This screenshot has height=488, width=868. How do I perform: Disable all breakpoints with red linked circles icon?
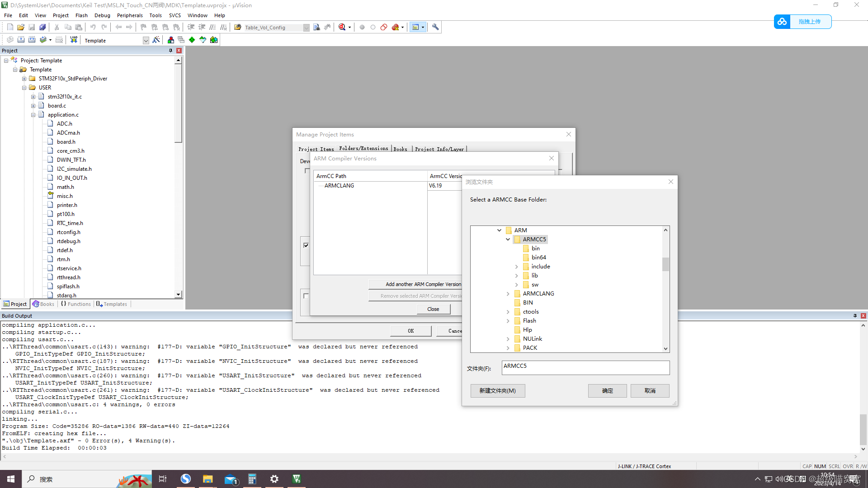(x=384, y=27)
